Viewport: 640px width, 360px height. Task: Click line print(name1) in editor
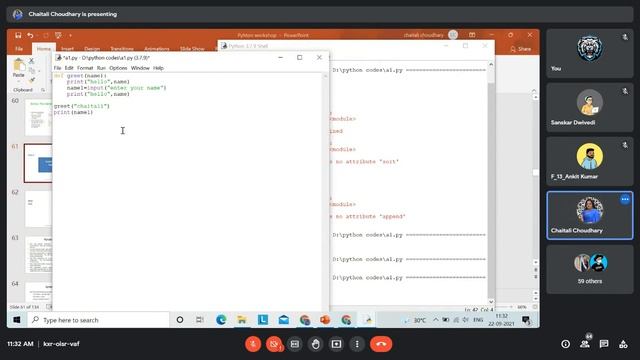[x=73, y=112]
